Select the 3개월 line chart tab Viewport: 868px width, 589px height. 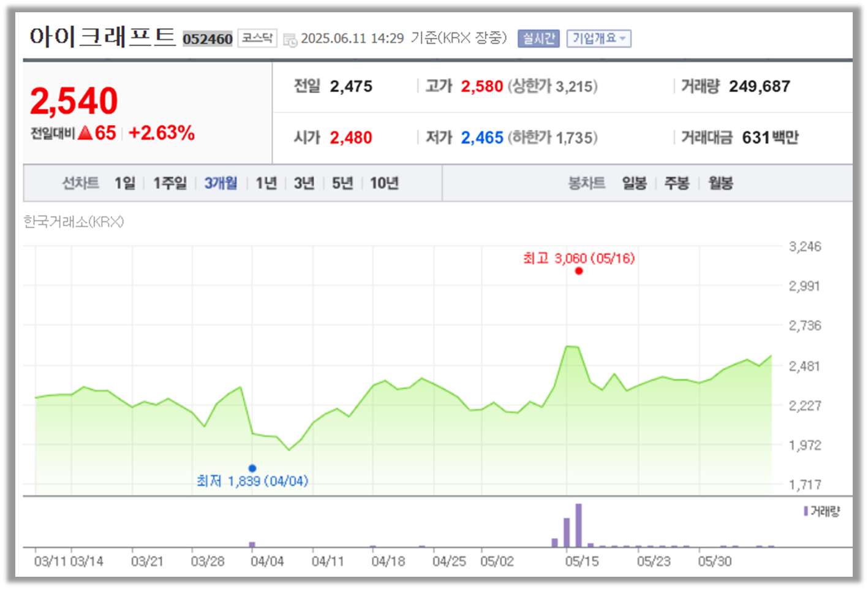pos(221,183)
